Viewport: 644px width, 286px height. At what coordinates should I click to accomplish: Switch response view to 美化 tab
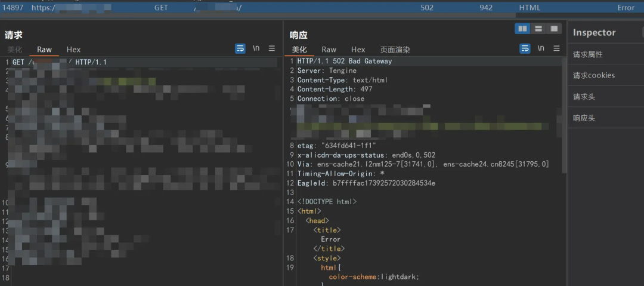click(299, 50)
